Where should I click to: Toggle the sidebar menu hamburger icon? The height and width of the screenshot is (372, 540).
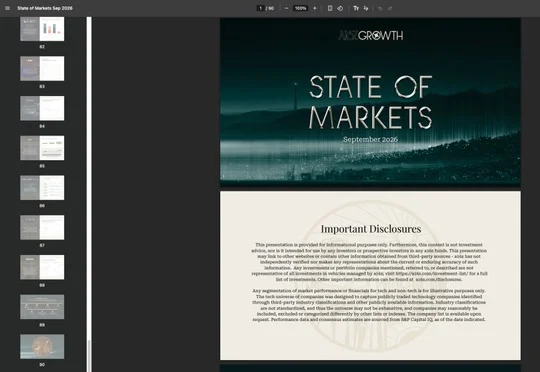pos(8,8)
